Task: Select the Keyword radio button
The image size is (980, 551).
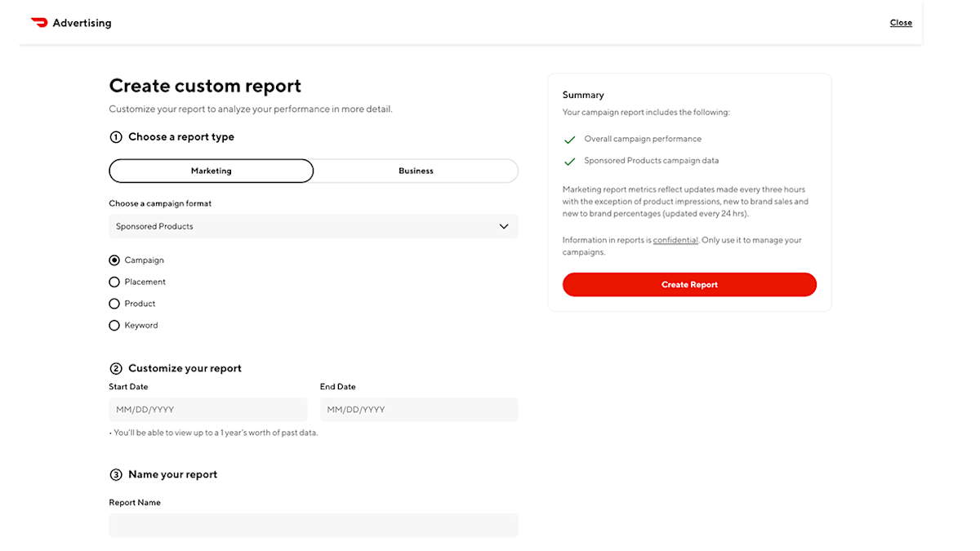Action: coord(114,324)
